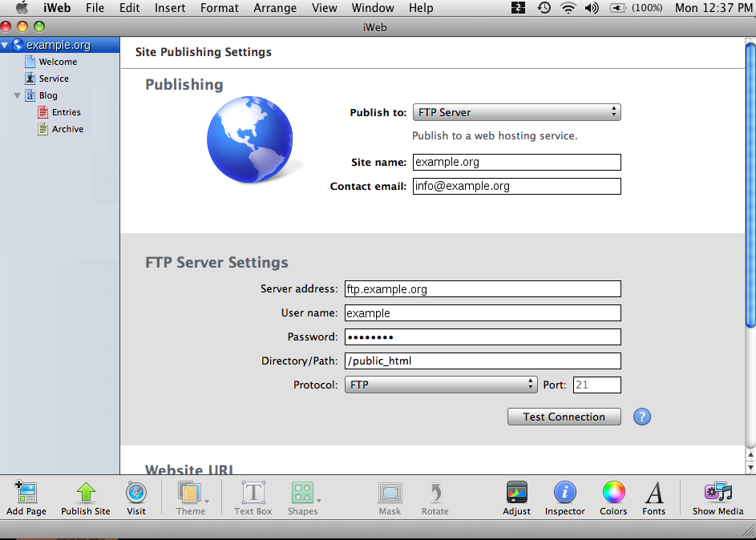Screen dimensions: 756x540
Task: Click the clock showing Mon 12:37 PM
Action: (x=714, y=8)
